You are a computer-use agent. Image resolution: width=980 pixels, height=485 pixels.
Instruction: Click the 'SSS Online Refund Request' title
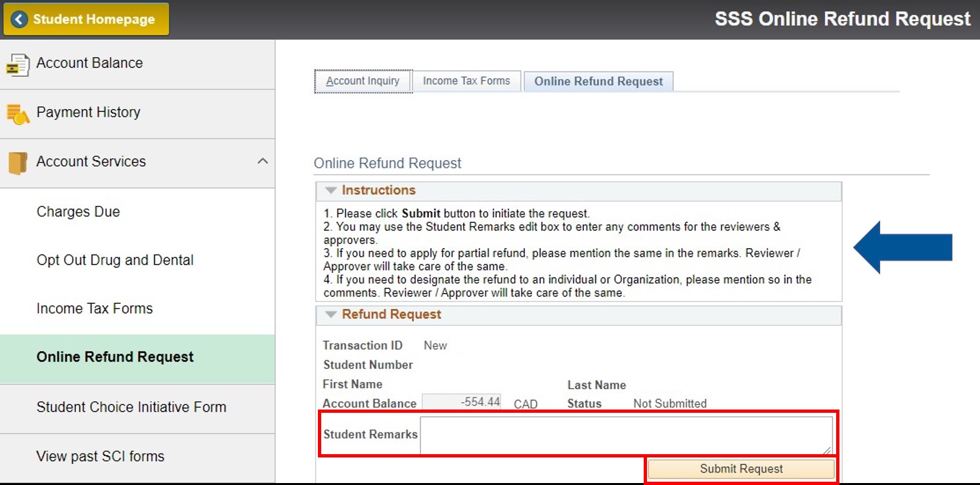point(843,19)
